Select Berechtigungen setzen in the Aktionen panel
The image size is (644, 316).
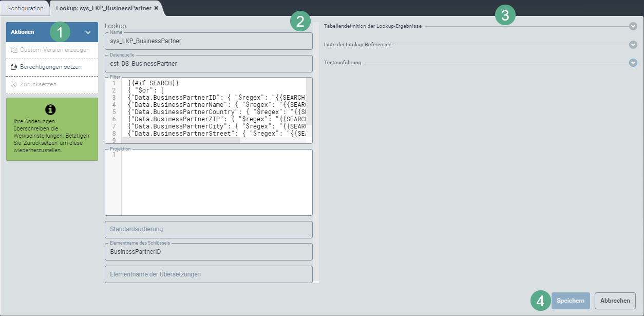[x=51, y=66]
